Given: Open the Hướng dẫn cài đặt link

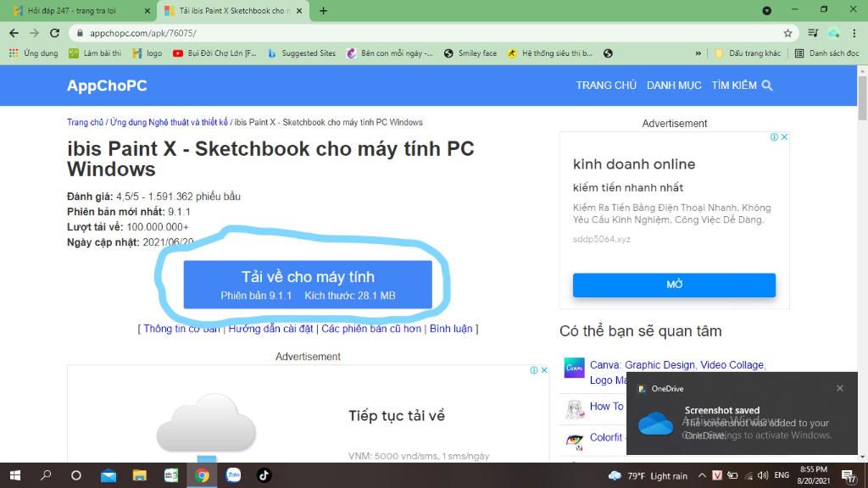Looking at the screenshot, I should 270,329.
